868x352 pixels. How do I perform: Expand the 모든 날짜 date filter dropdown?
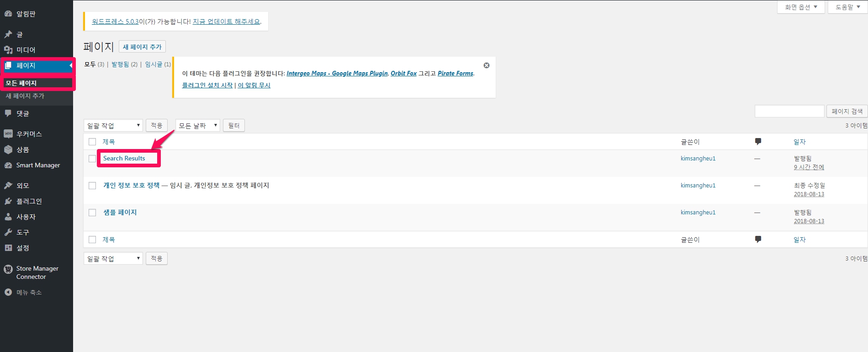[197, 125]
